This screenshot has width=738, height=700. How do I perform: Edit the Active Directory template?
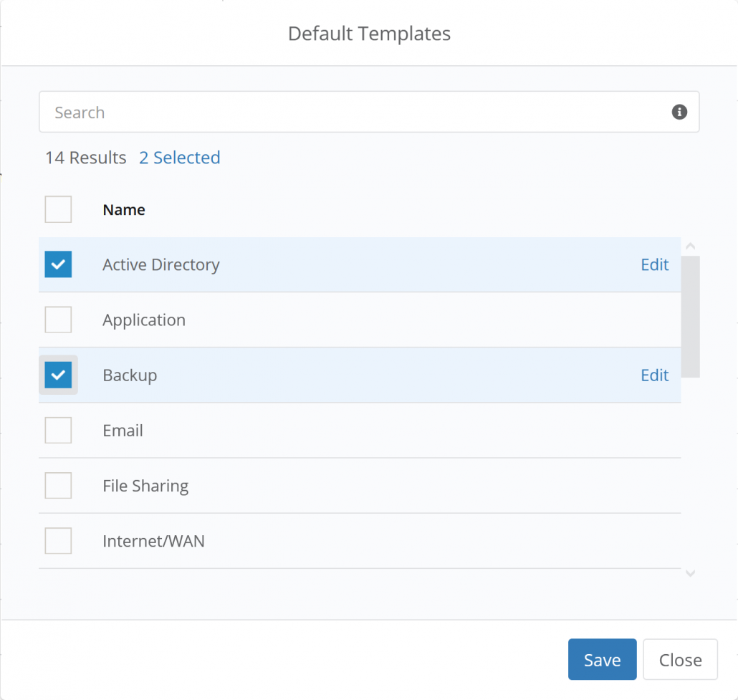point(654,264)
